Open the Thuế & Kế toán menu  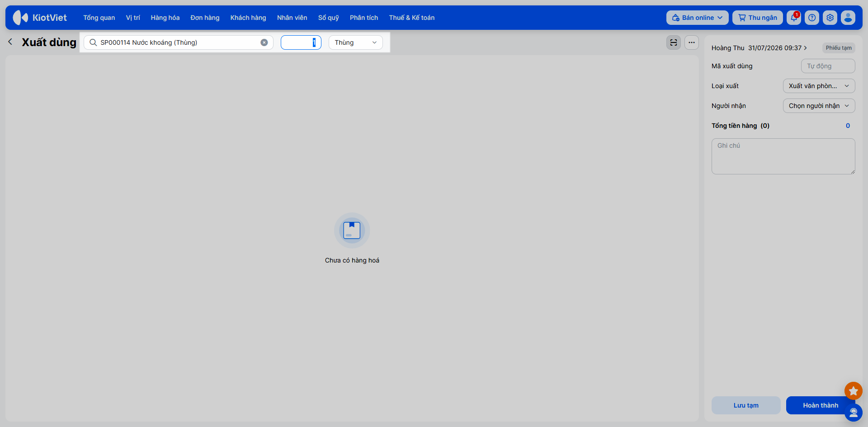coord(412,18)
